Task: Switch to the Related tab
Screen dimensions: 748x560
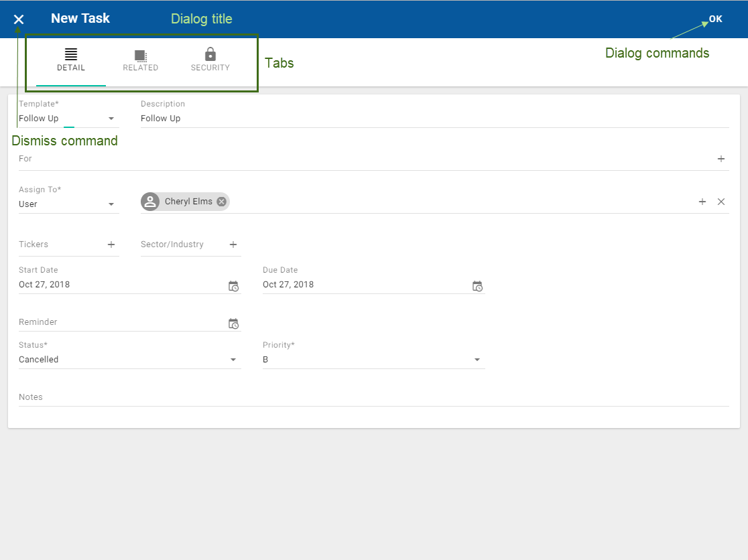Action: pos(141,60)
